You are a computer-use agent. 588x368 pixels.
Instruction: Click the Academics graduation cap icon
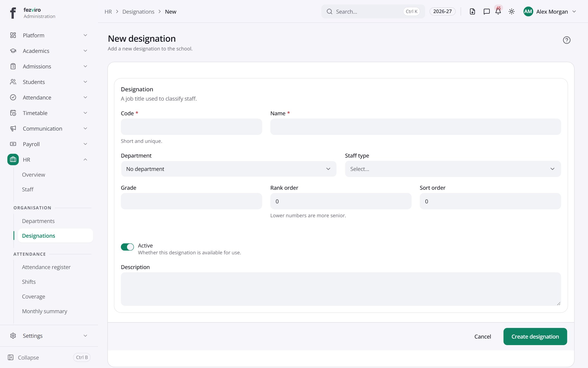tap(13, 51)
